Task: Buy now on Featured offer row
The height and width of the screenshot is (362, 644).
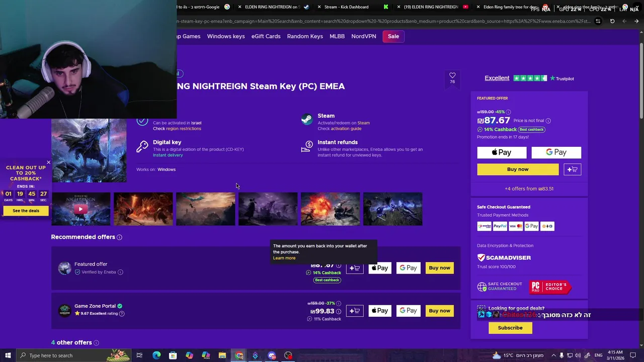Action: tap(439, 268)
